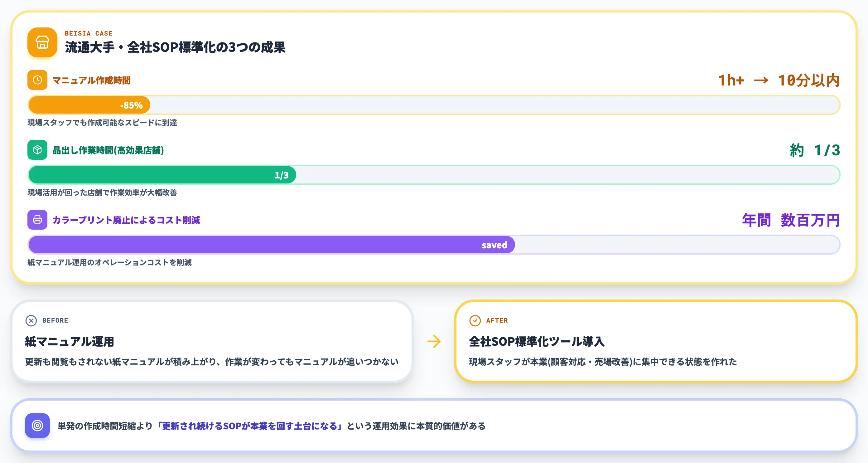Click the description 現場スタッフが本業に集中できる状態
The height and width of the screenshot is (463, 868).
click(603, 362)
